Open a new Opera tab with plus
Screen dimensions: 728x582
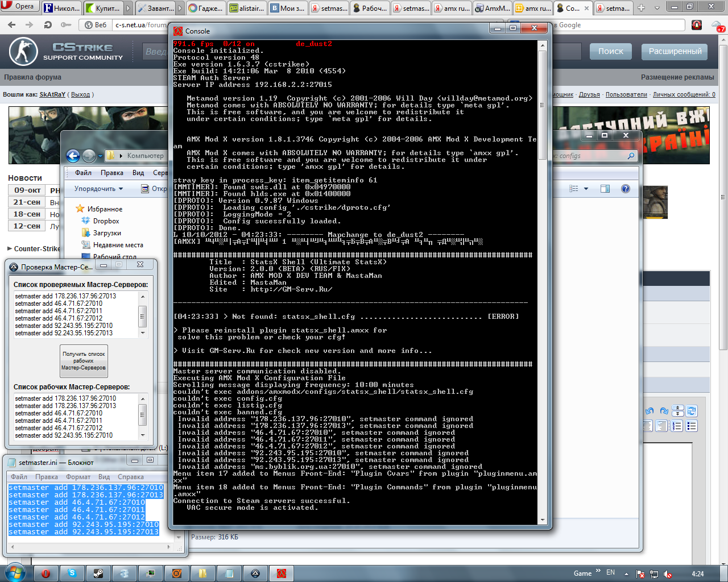(x=642, y=8)
